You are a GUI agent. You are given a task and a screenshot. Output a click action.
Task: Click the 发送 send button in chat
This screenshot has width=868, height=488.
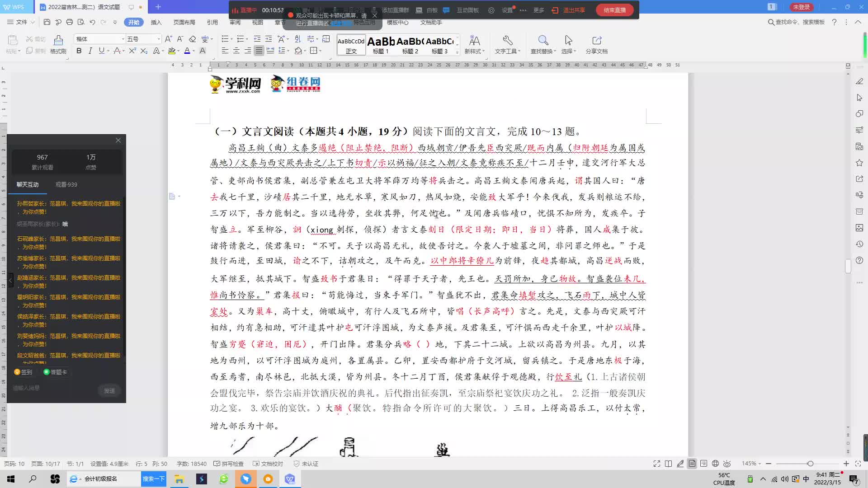[x=109, y=390]
